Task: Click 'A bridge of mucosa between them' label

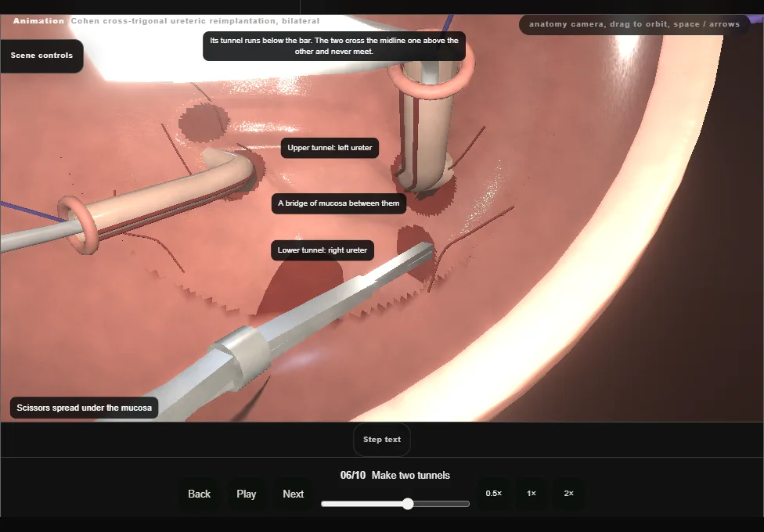Action: [x=339, y=203]
